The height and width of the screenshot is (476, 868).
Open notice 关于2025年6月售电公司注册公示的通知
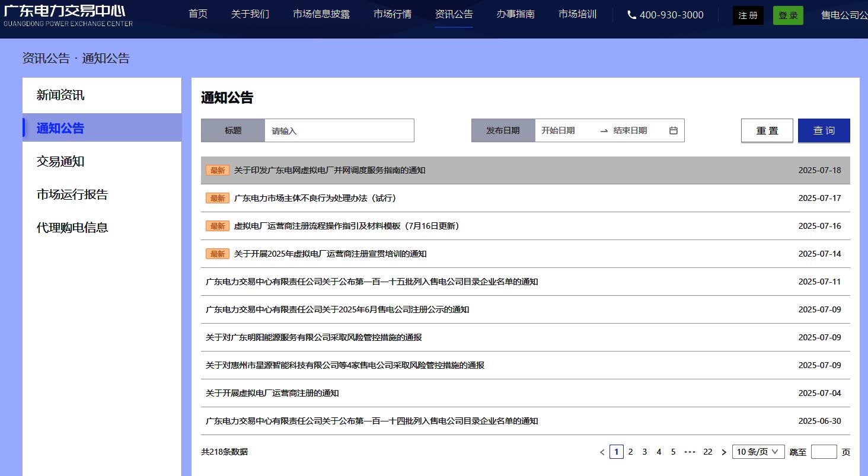coord(337,309)
